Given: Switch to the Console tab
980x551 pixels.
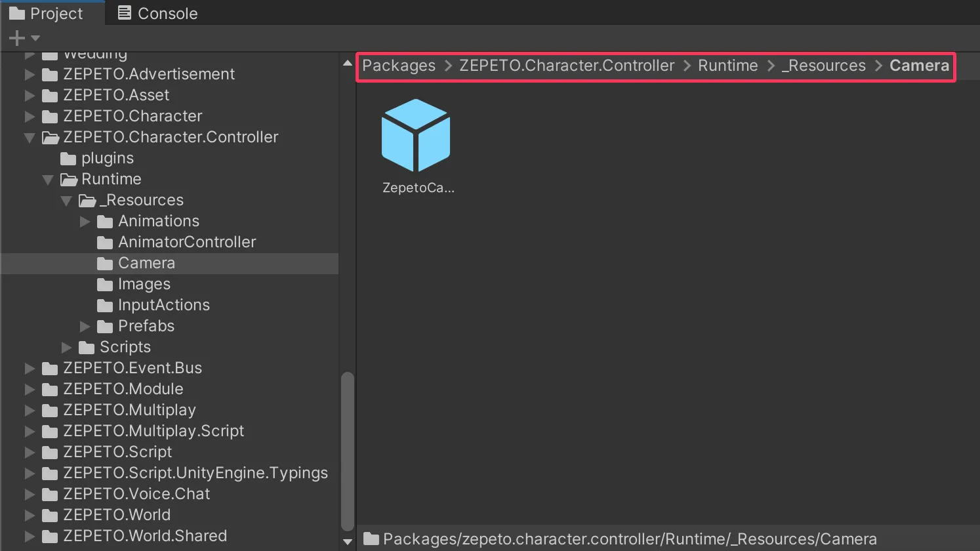Looking at the screenshot, I should pos(158,13).
